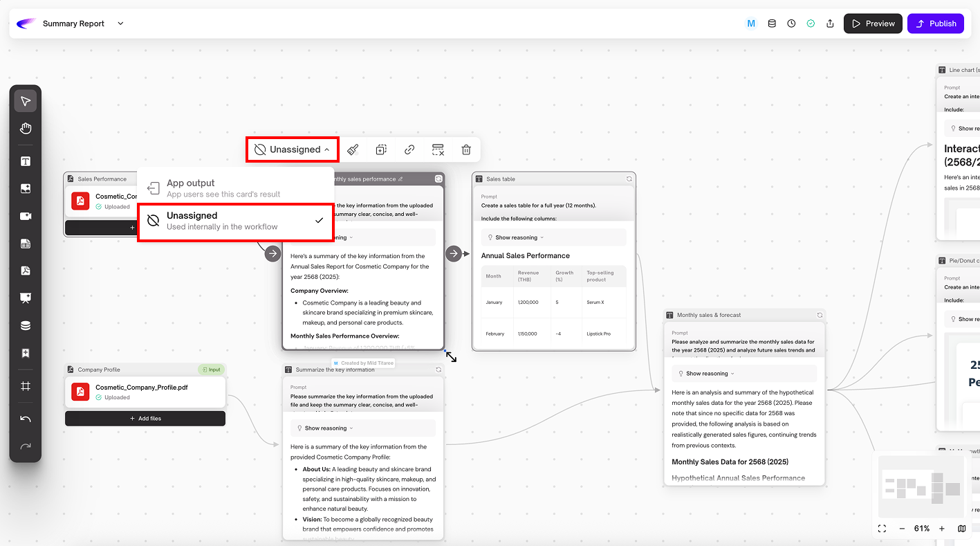Select the frame grid tool
This screenshot has width=980, height=546.
click(26, 386)
